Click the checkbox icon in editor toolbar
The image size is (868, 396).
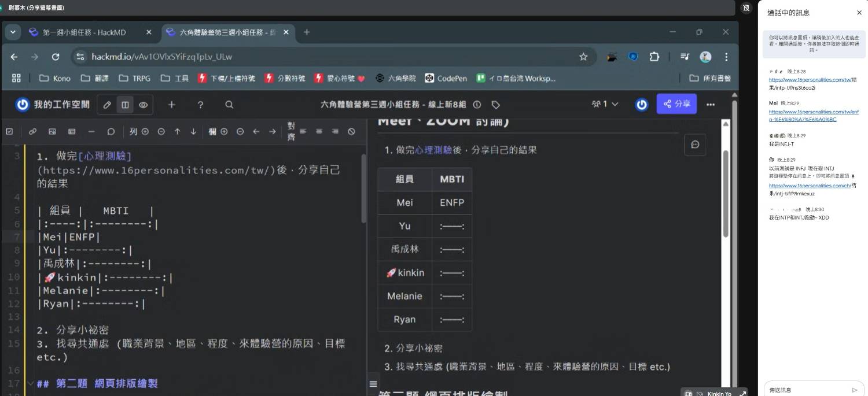[9, 132]
